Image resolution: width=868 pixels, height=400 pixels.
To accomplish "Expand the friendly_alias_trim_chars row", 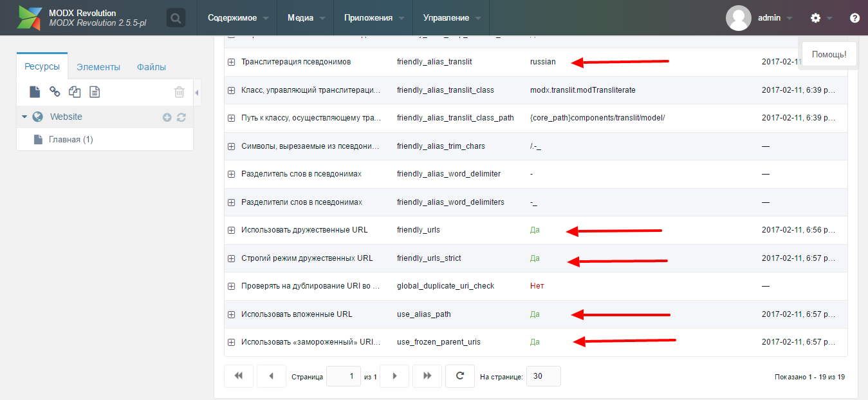I will pyautogui.click(x=231, y=146).
